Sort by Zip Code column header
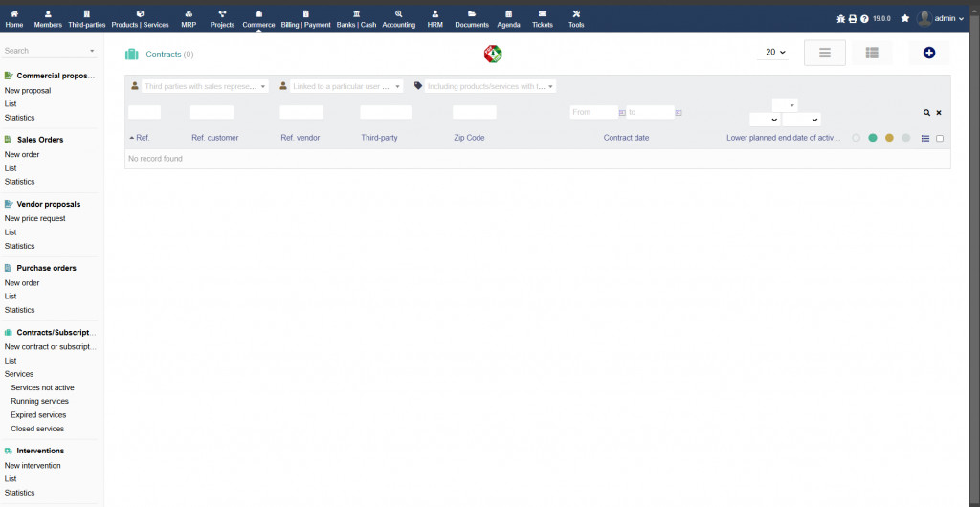This screenshot has width=980, height=507. tap(469, 138)
